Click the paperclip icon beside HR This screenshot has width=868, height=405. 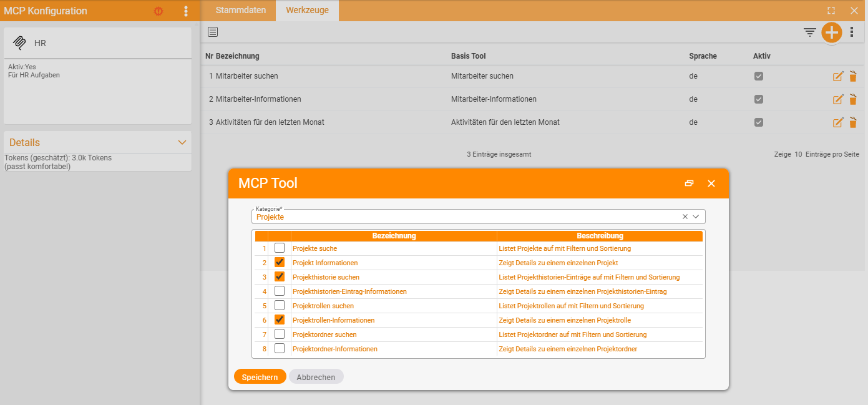[x=19, y=42]
